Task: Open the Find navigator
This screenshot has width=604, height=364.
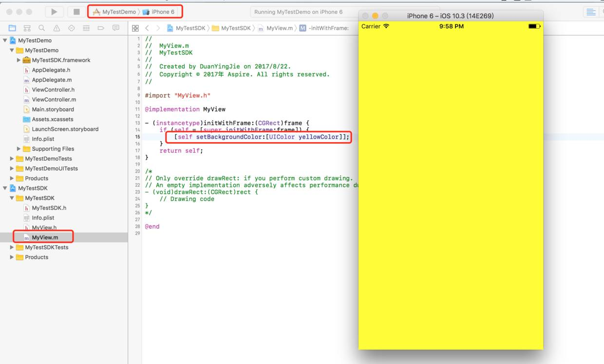Action: tap(42, 28)
